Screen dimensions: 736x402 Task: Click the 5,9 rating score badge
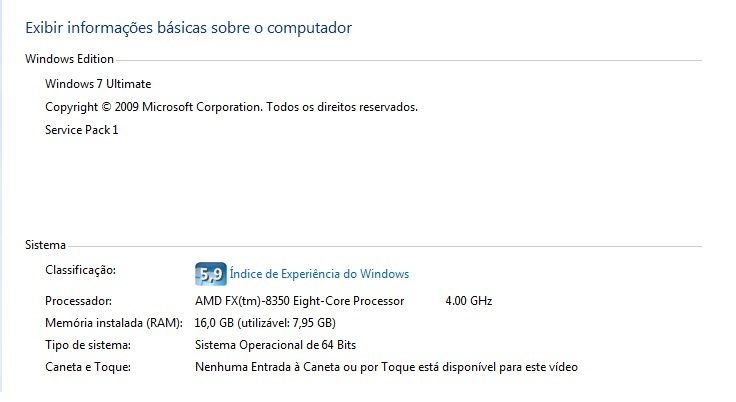(211, 274)
